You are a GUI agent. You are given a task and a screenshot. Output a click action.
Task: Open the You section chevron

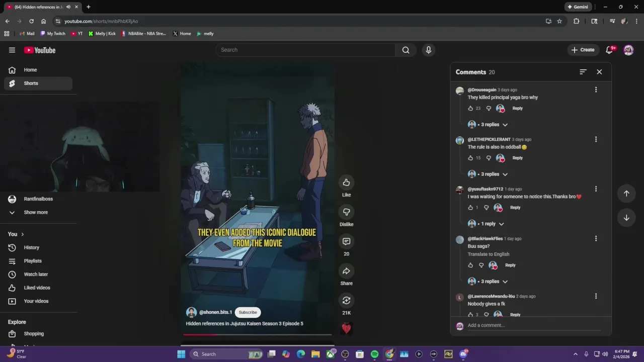coord(22,234)
